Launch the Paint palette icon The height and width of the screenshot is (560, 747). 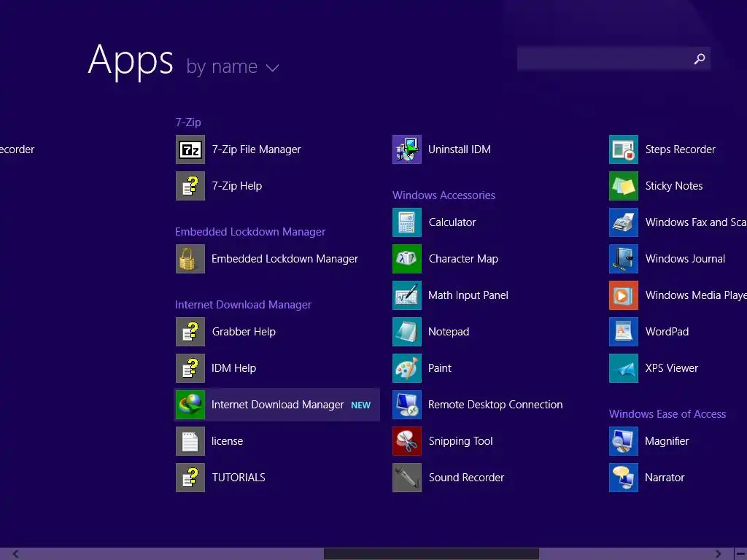[x=407, y=368]
